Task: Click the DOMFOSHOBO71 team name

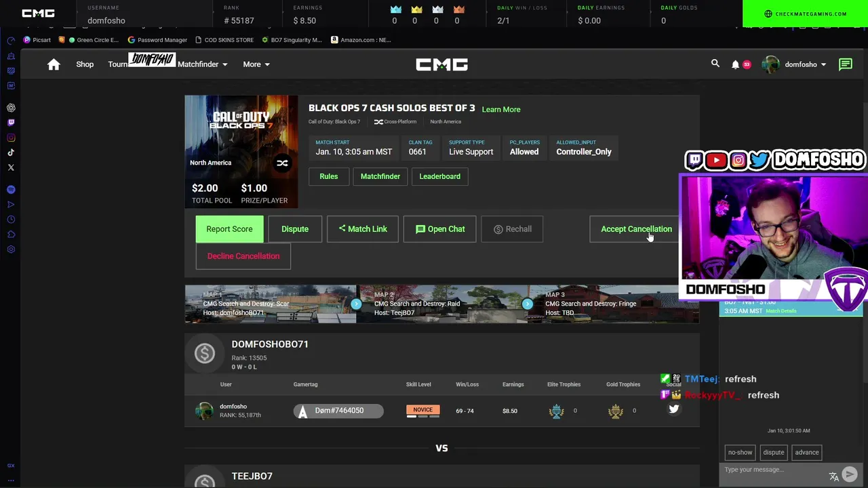Action: [x=270, y=344]
